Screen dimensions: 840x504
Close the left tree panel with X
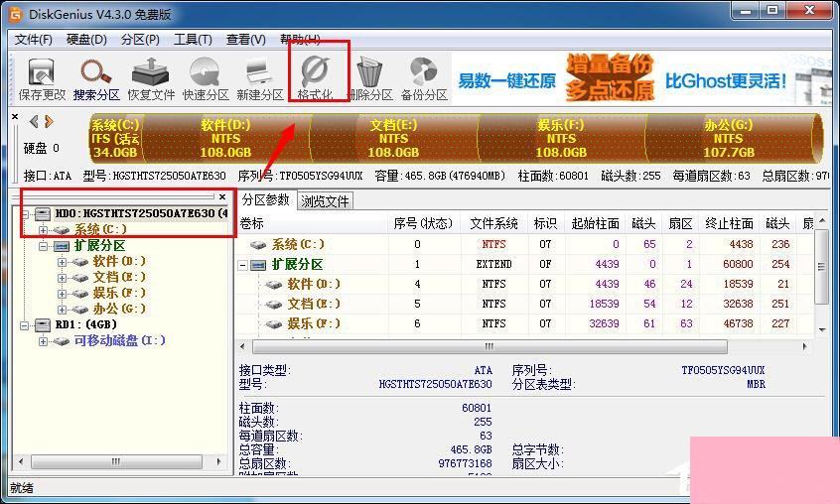point(222,196)
